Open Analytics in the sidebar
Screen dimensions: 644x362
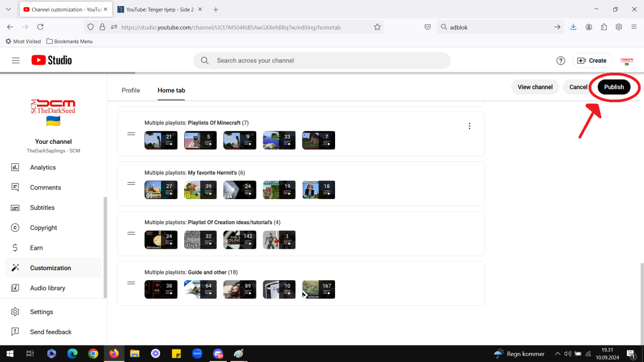(x=43, y=167)
